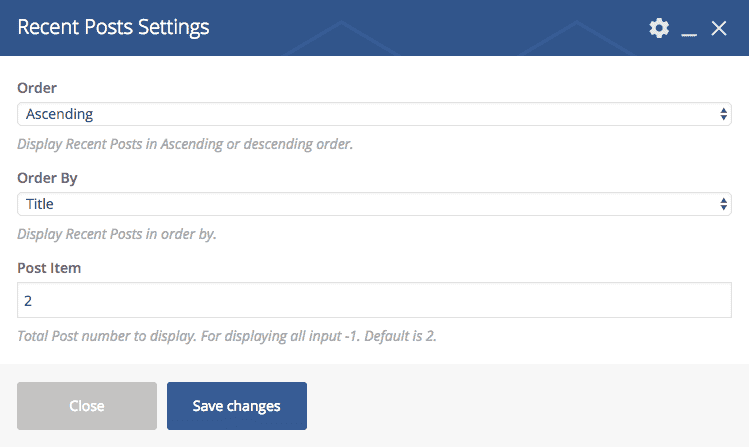Minimize the Recent Posts Settings dialog
The image size is (749, 447).
coord(688,29)
